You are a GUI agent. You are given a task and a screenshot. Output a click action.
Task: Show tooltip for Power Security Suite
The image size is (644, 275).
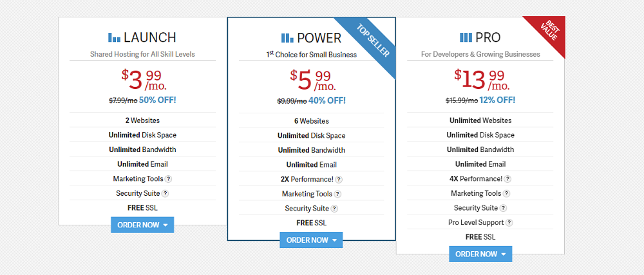[334, 209]
